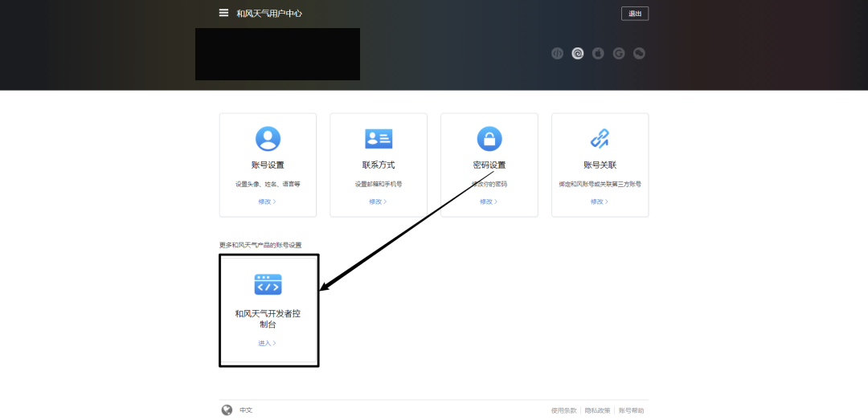Click the 联系方式 card heading

(x=379, y=165)
